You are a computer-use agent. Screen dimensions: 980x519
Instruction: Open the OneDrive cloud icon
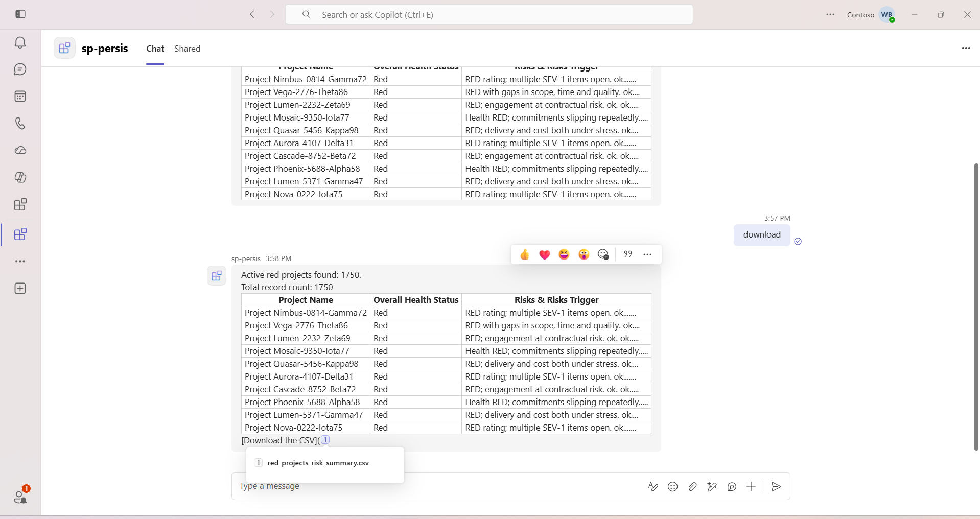point(20,151)
